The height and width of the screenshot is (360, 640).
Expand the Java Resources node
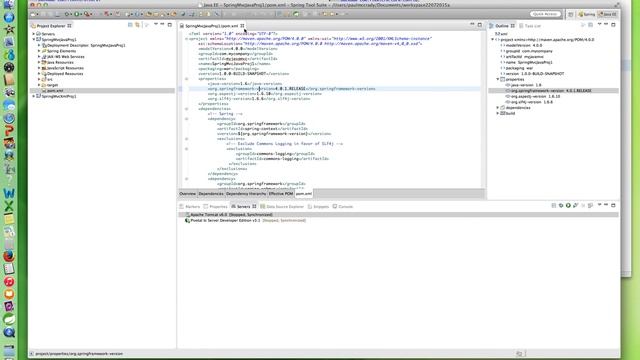click(39, 62)
